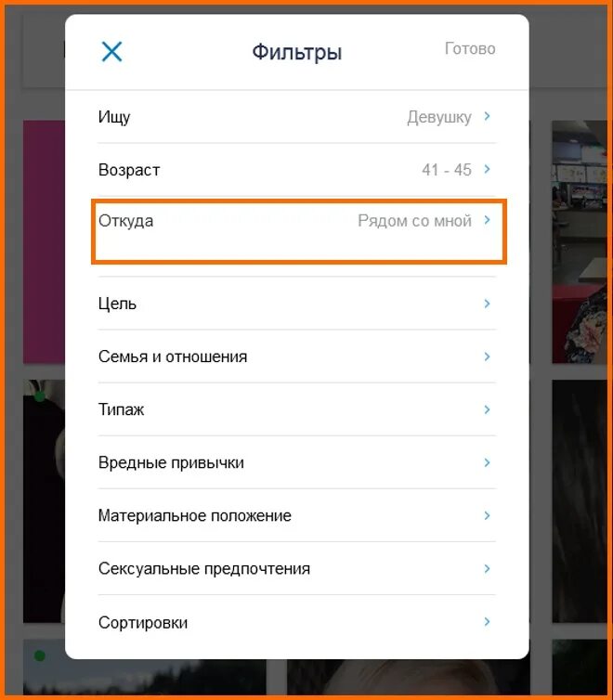Select the Откуда filter label
613x700 pixels.
[x=126, y=221]
